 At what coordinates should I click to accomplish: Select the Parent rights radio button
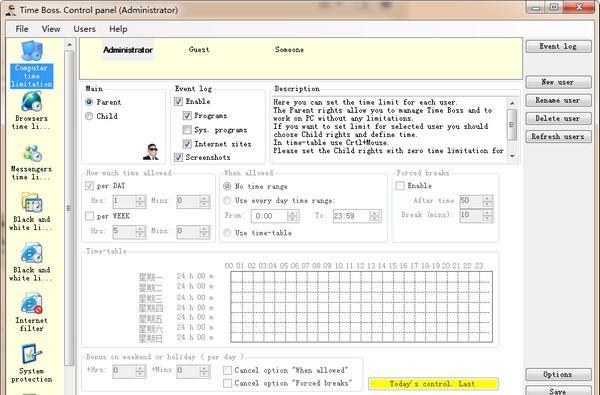tap(89, 102)
